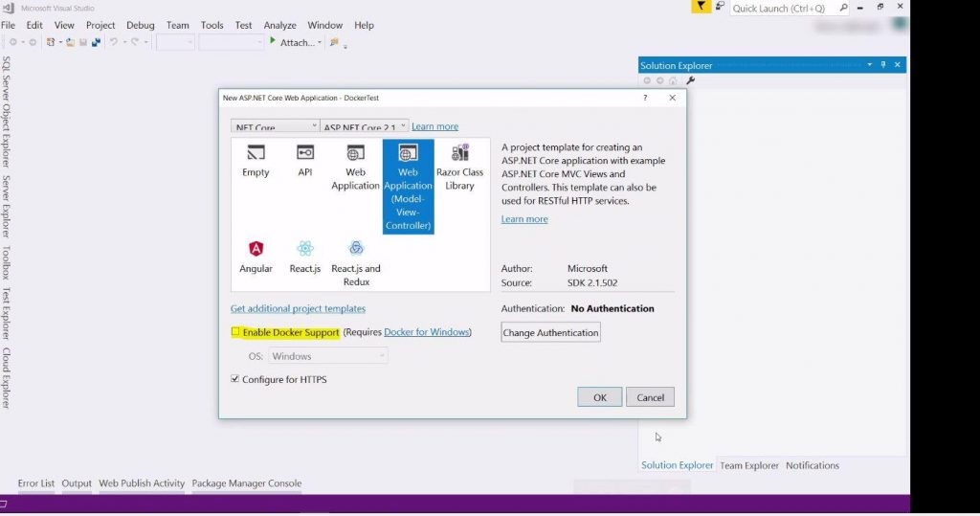Open the SQL Server Object Explorer side tab
Screen dimensions: 980x516
[x=7, y=112]
